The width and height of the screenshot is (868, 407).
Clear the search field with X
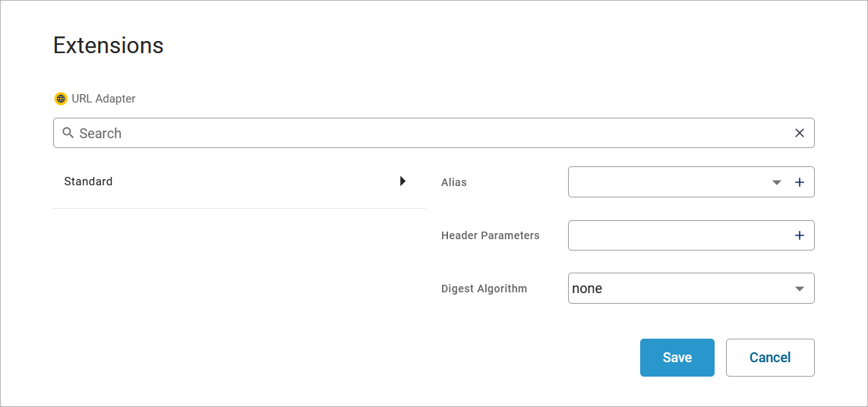point(799,133)
